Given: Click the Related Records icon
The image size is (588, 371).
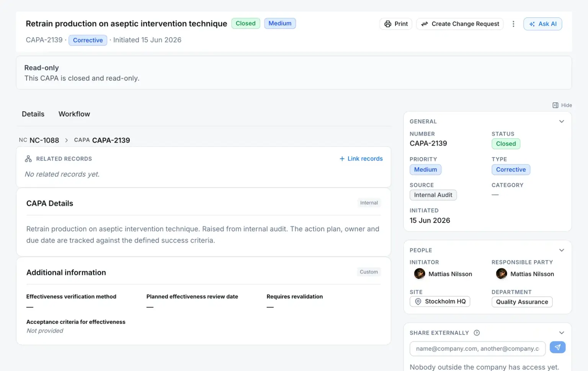Looking at the screenshot, I should pyautogui.click(x=28, y=159).
